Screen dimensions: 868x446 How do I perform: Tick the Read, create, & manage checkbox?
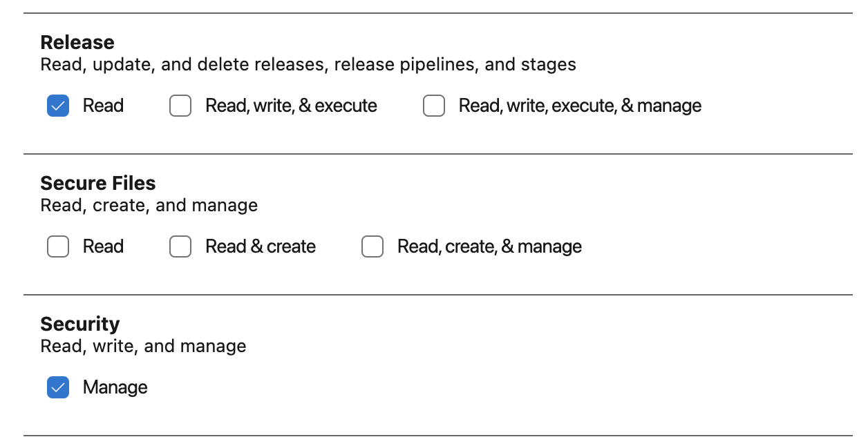[x=372, y=246]
